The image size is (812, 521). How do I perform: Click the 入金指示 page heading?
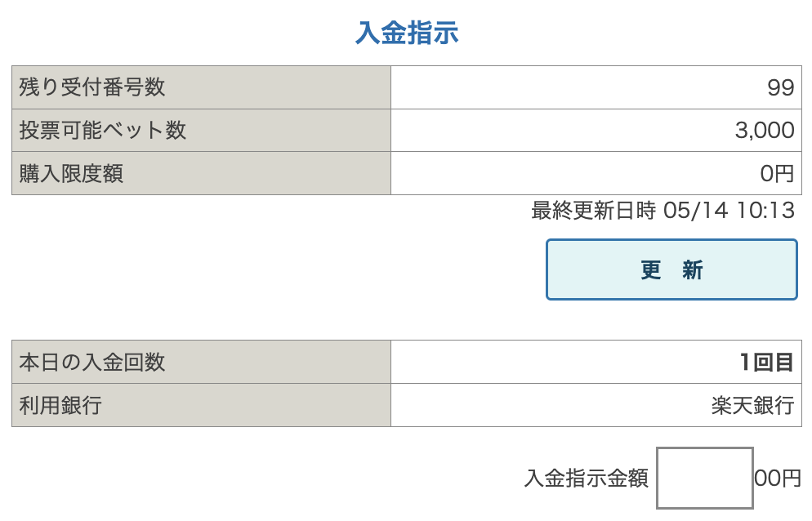pyautogui.click(x=407, y=33)
